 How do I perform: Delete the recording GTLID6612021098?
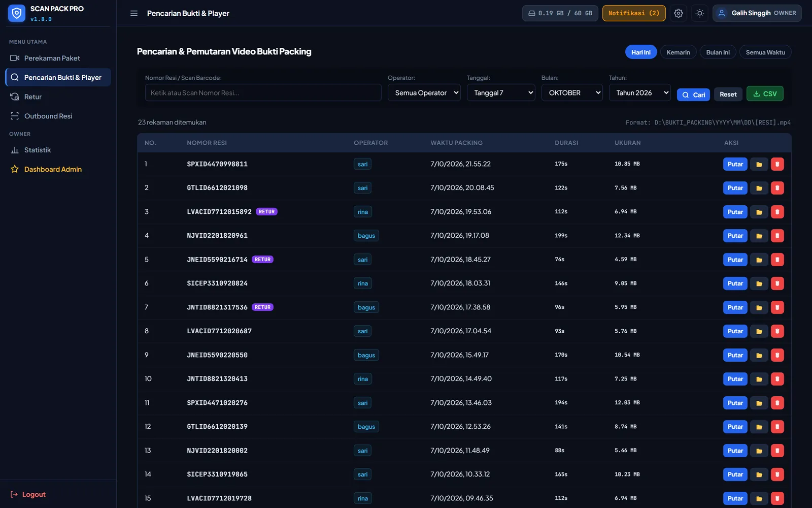(x=777, y=188)
